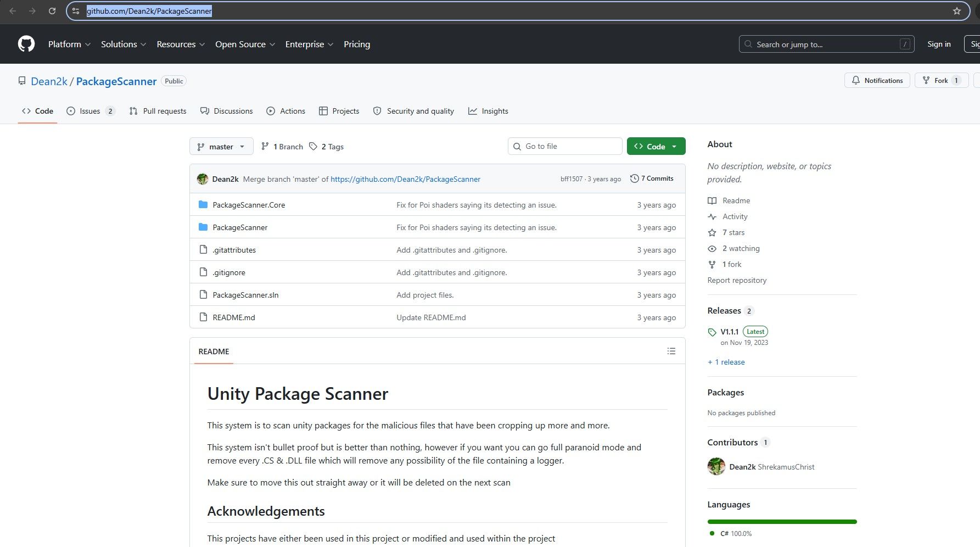Click the star icon beside 7 stars
The height and width of the screenshot is (547, 980).
point(712,233)
